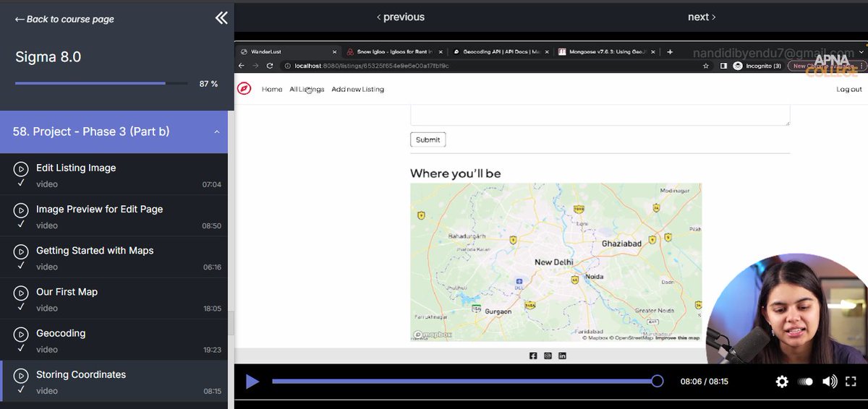Click play icon beside Getting Started with Maps
868x409 pixels.
point(21,251)
